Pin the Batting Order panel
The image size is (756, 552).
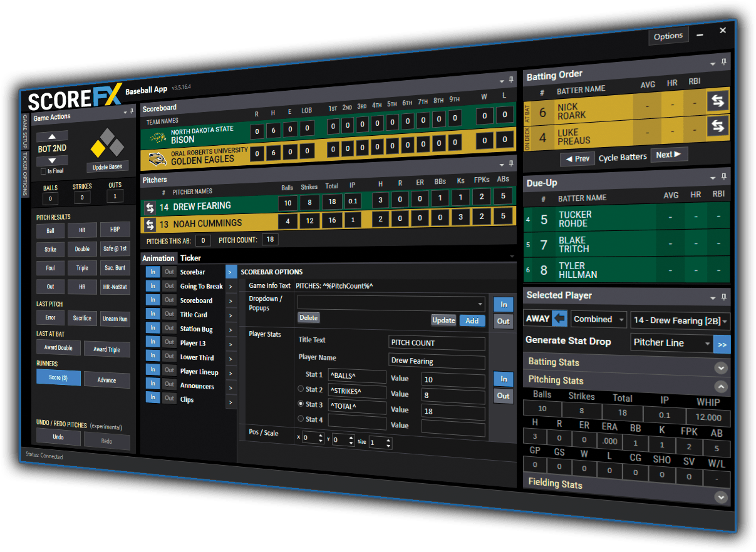[x=723, y=63]
